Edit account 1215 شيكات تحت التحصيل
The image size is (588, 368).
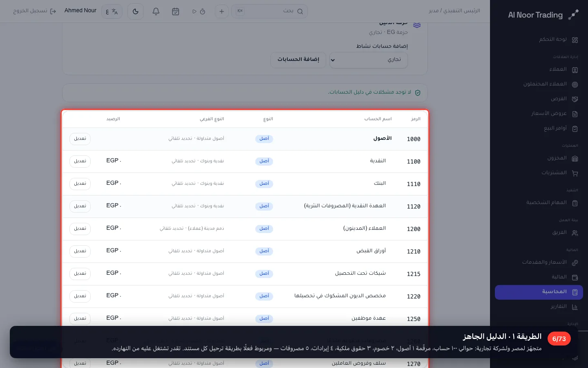click(80, 274)
